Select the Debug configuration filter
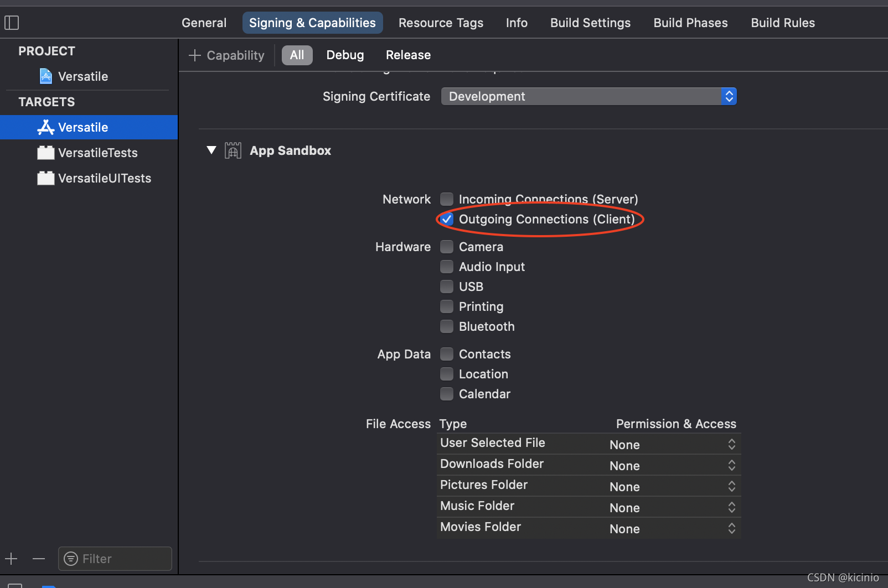This screenshot has width=888, height=588. click(x=345, y=55)
